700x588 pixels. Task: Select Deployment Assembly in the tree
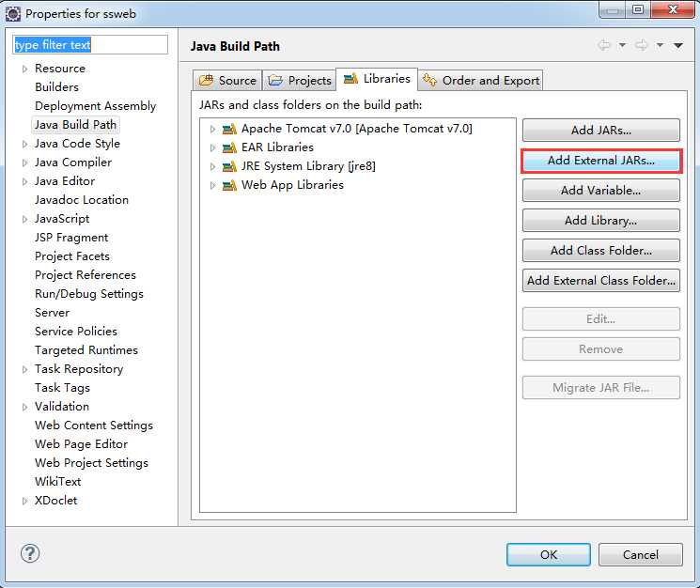tap(96, 106)
